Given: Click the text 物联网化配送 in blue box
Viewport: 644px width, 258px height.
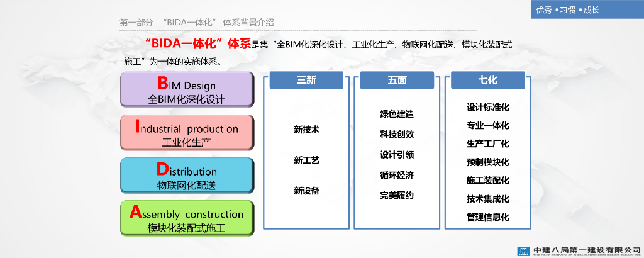Looking at the screenshot, I should click(186, 185).
